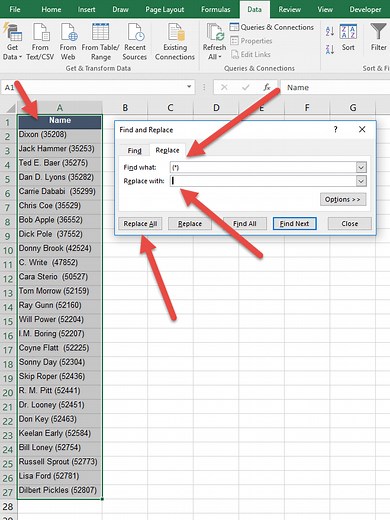Expand the Name Box dropdown
The width and height of the screenshot is (390, 520).
[189, 87]
